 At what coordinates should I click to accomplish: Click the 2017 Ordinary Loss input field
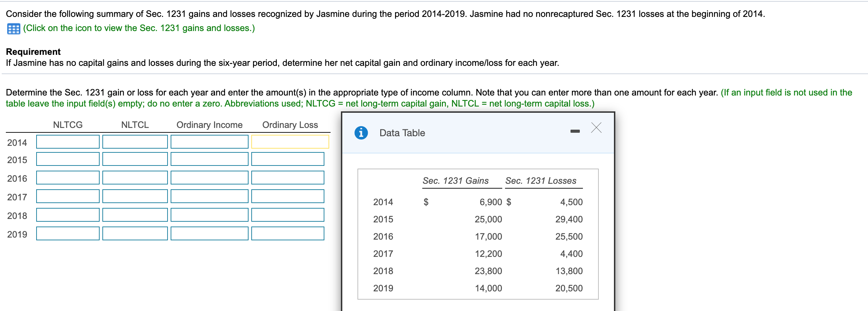[x=288, y=196]
